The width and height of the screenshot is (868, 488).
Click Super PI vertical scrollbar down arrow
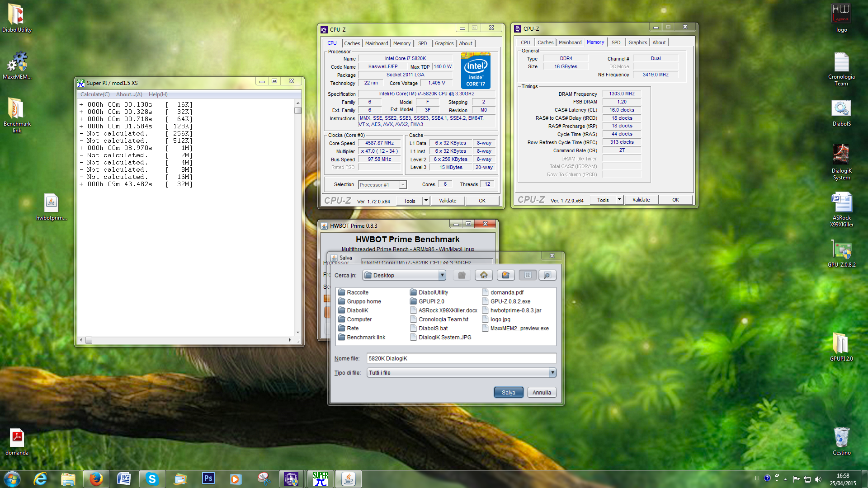click(298, 333)
